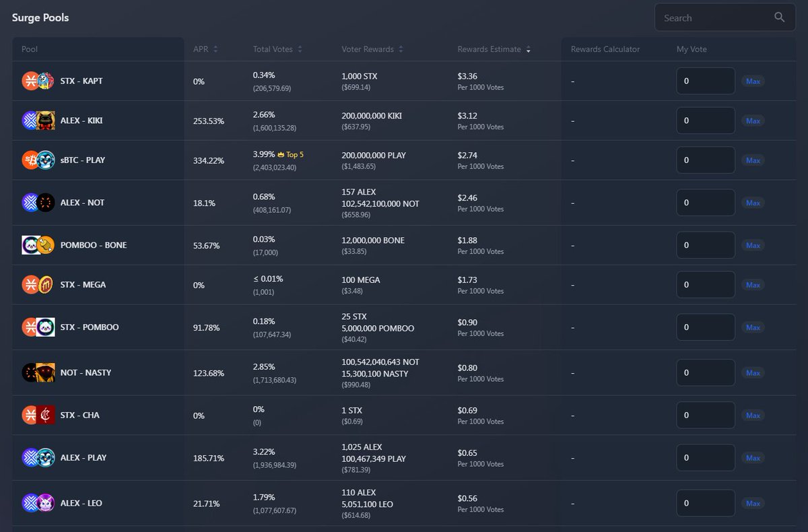Screen dimensions: 808x532
Task: Click My Vote input for ALEX - PLAY
Action: tap(706, 458)
